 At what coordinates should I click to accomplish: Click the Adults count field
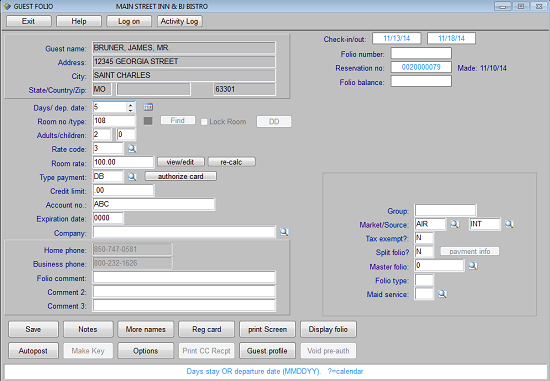102,135
